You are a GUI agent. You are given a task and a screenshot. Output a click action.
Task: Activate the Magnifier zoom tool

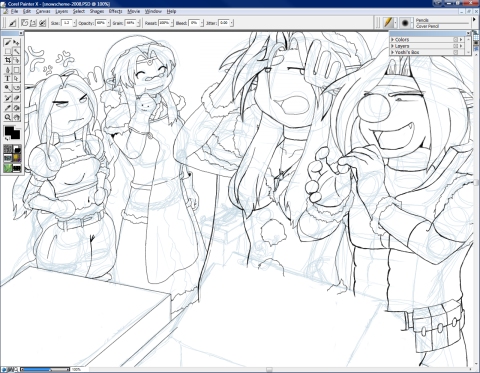tap(8, 117)
